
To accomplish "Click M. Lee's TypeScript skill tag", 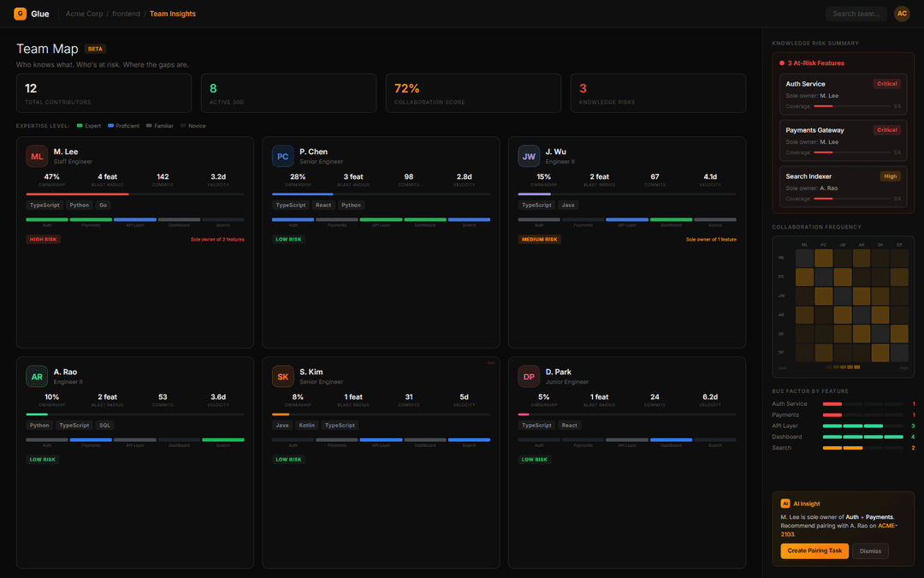I will point(45,206).
